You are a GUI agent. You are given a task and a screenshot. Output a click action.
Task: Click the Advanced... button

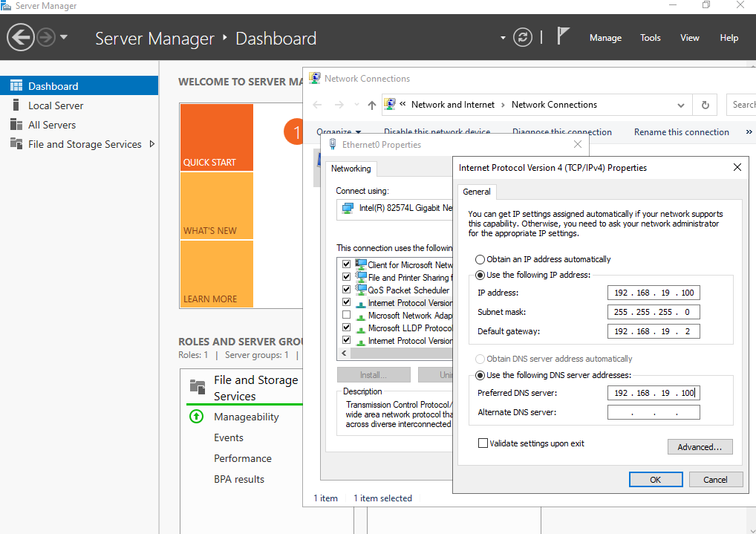(x=700, y=447)
